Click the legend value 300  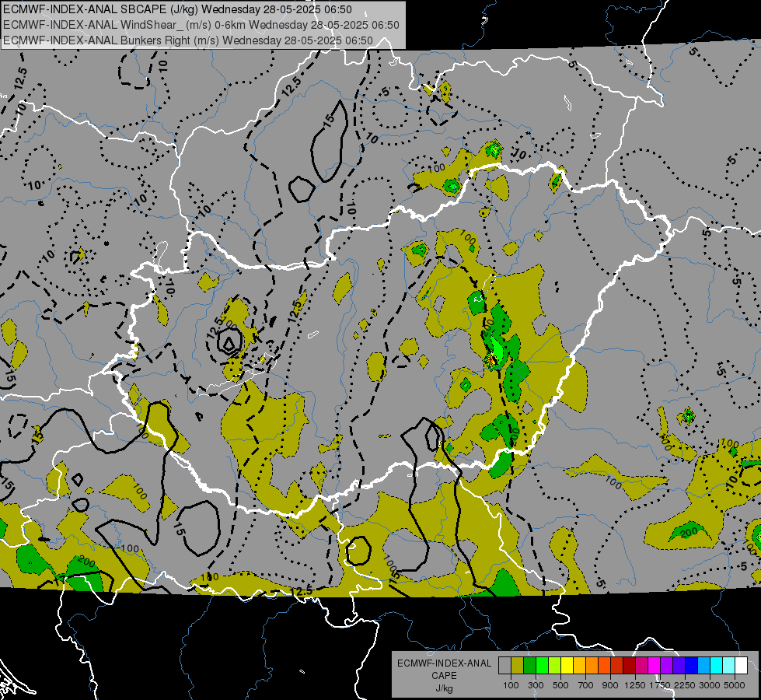[x=536, y=685]
